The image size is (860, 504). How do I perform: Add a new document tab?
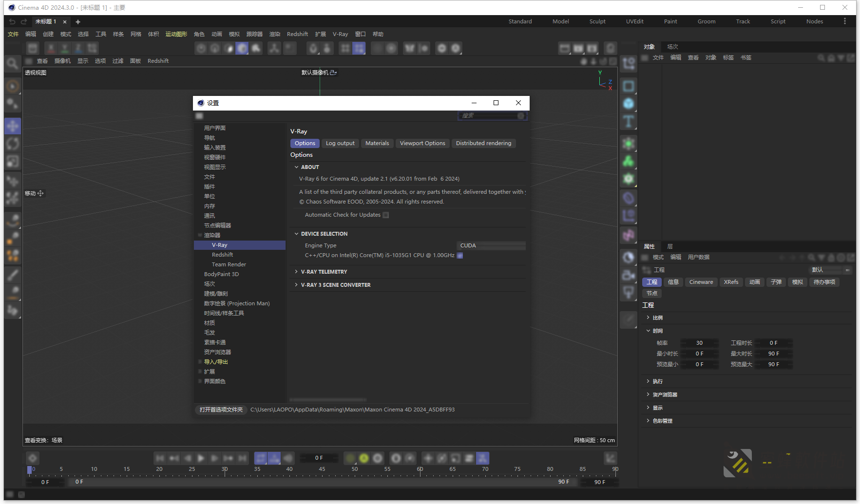click(78, 22)
